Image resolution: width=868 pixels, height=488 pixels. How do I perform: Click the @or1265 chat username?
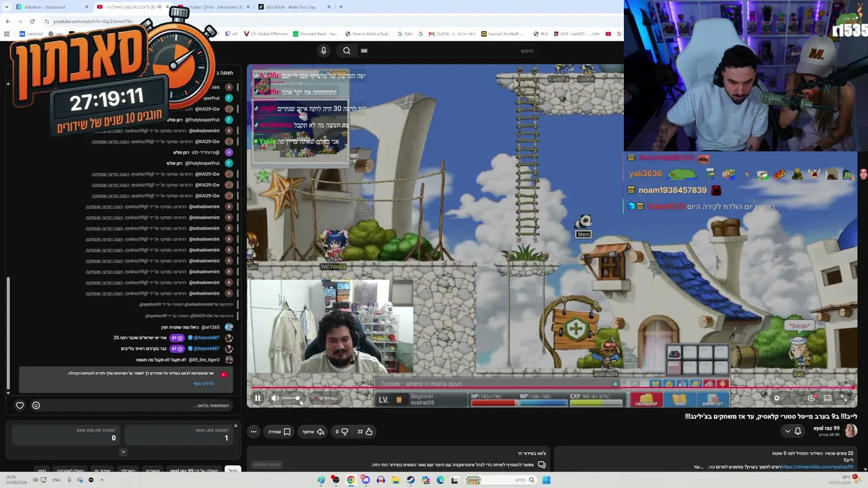[210, 327]
